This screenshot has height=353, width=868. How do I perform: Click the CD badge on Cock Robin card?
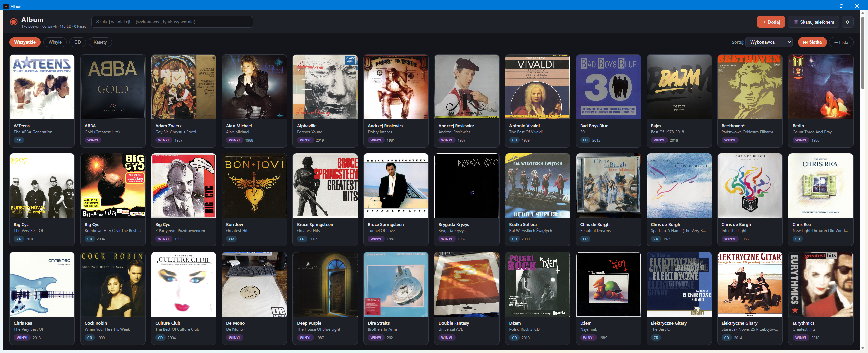pos(90,338)
